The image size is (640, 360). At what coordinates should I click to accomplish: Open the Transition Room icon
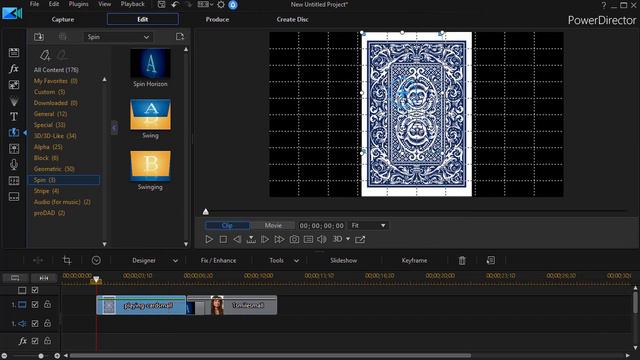point(14,133)
